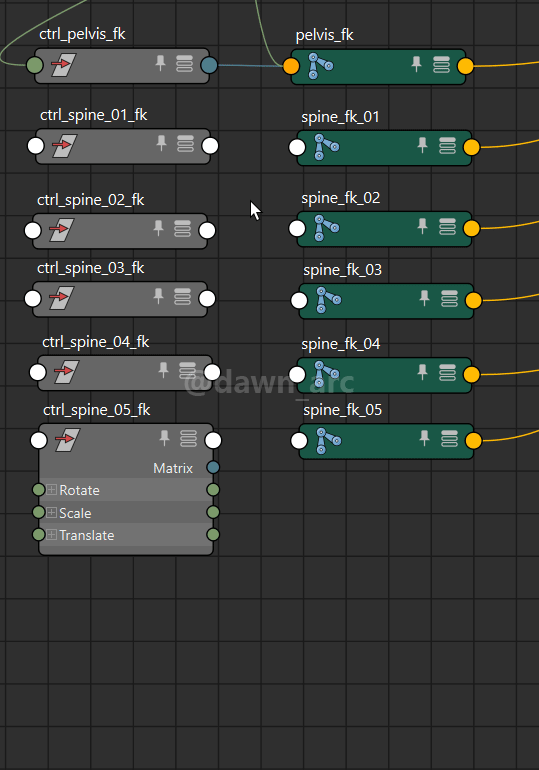Select the ctrl_spine_04_fk node label

96,342
